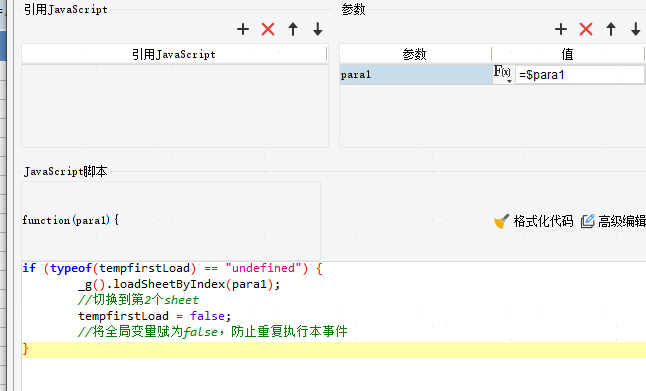Click the 格式化代码 format code button
This screenshot has width=646, height=391.
point(534,221)
